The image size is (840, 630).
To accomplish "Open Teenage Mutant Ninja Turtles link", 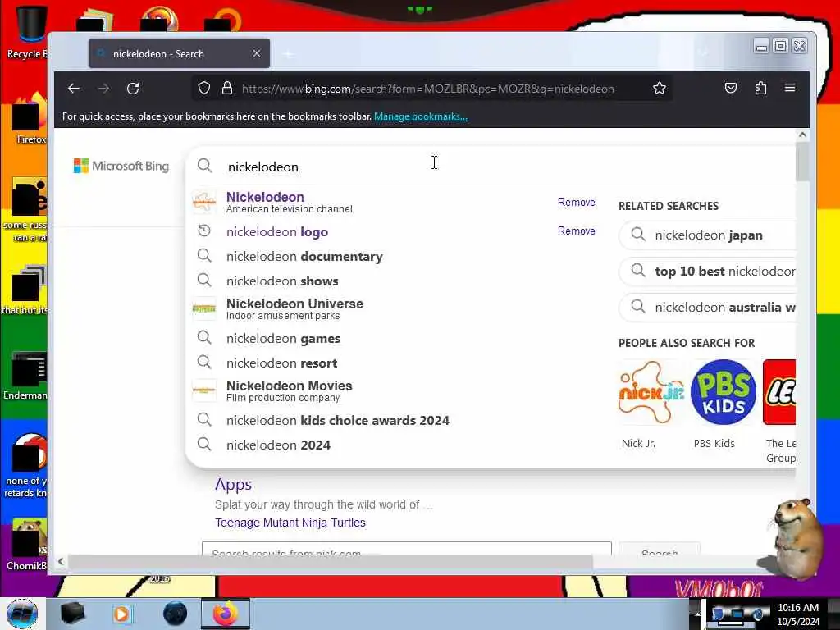I will (x=290, y=523).
